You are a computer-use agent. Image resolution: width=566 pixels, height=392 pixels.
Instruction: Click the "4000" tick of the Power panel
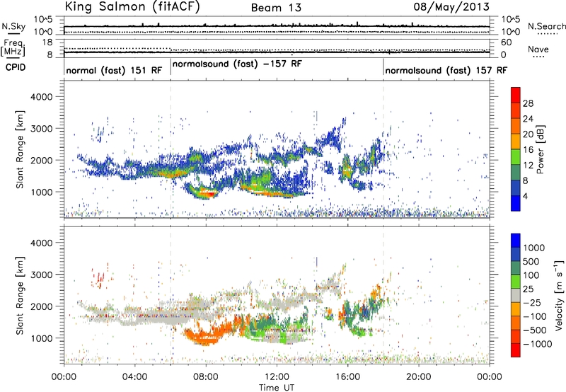41,97
